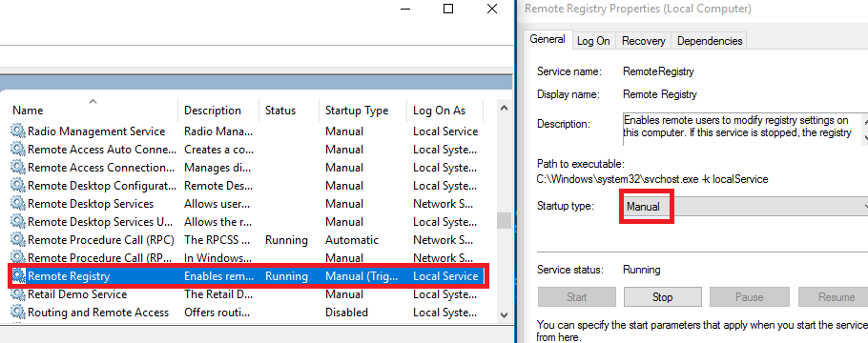Select Remote Access Connection... service name

102,168
